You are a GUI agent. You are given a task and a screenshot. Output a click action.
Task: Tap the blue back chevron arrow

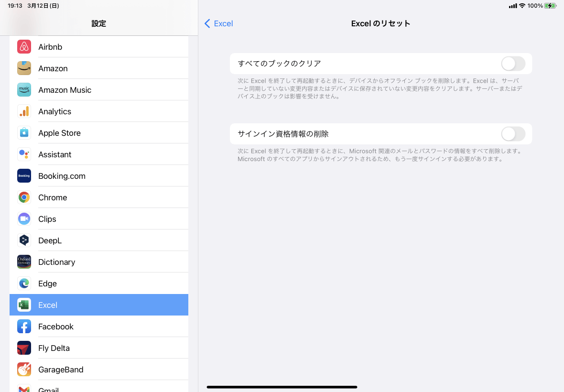click(x=207, y=23)
